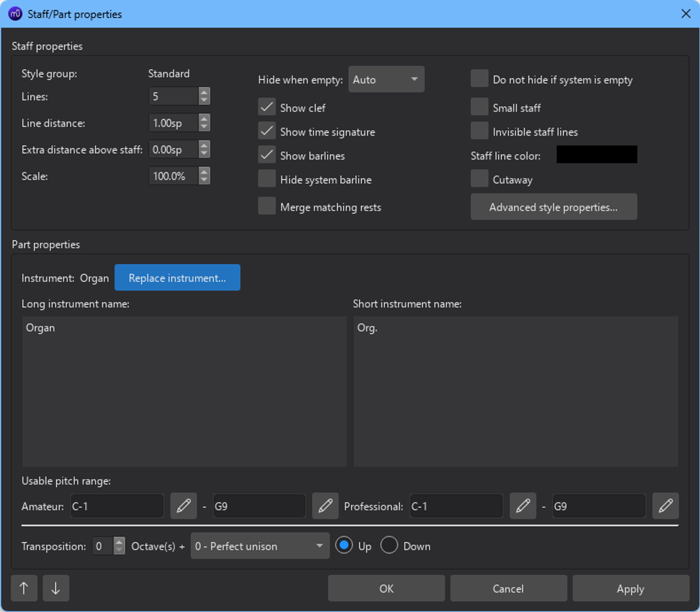
Task: Check Do not hide if system is empty
Action: coord(479,78)
